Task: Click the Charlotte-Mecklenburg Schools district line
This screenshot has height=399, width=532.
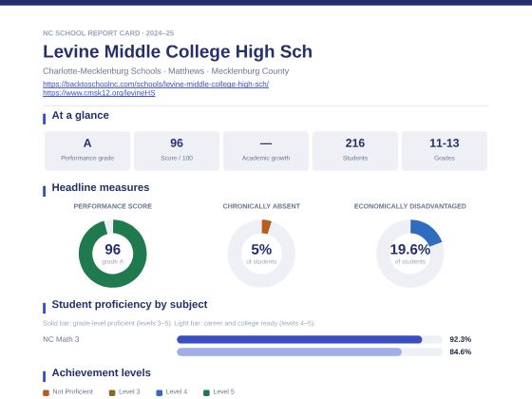Action: pos(166,71)
